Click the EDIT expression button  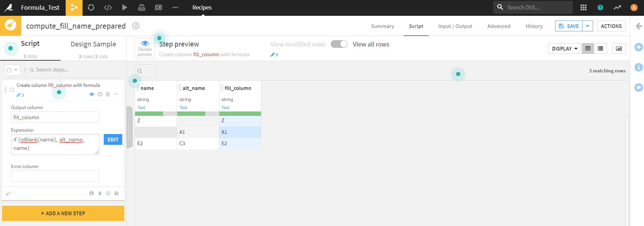point(113,139)
